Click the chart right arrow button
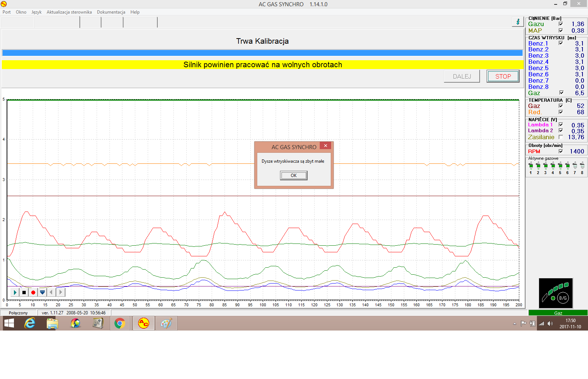The image size is (588, 379). pos(61,292)
